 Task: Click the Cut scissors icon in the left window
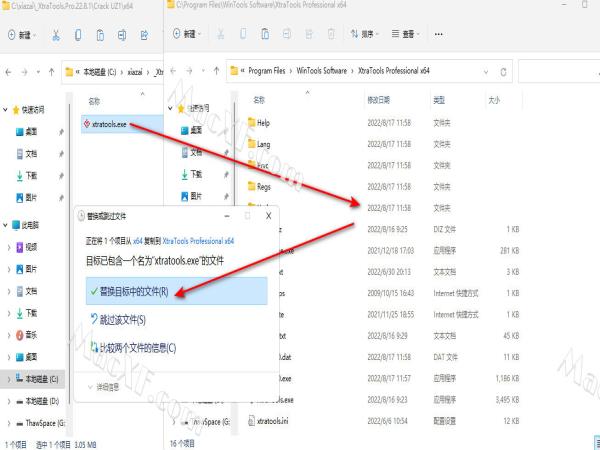pos(56,35)
